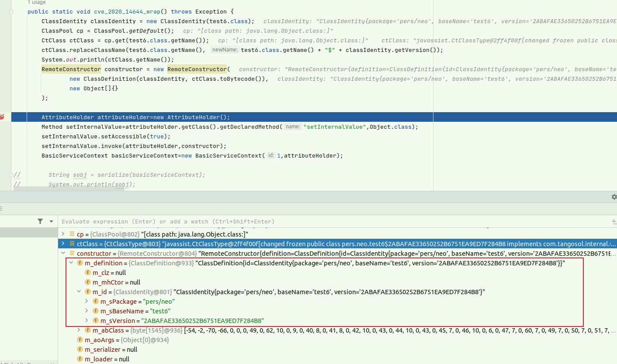
Task: View full ctClass value via trailing ellipsis
Action: tap(613, 244)
